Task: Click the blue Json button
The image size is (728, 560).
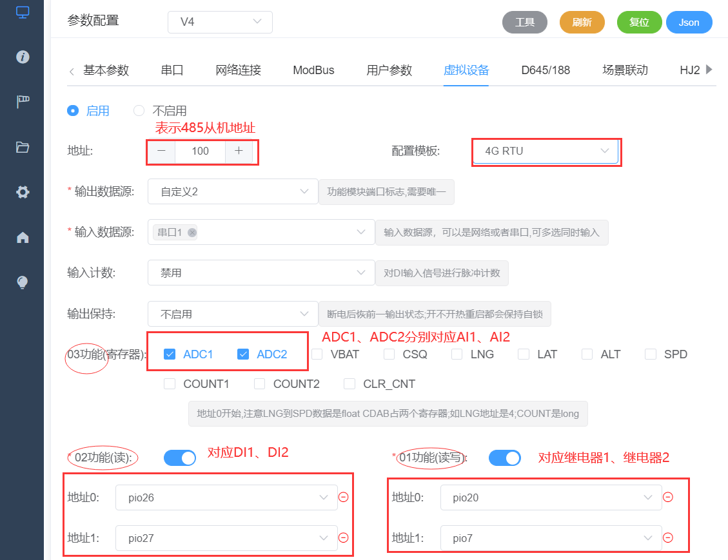Action: click(689, 22)
